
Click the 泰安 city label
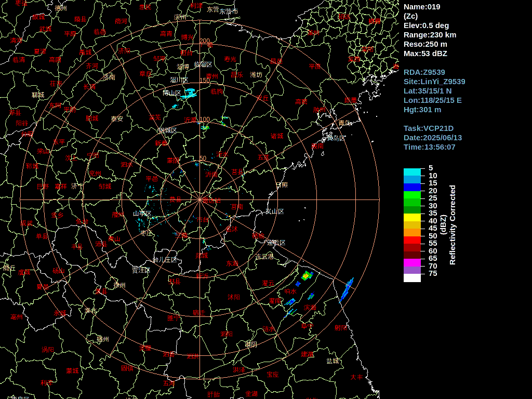(x=117, y=119)
